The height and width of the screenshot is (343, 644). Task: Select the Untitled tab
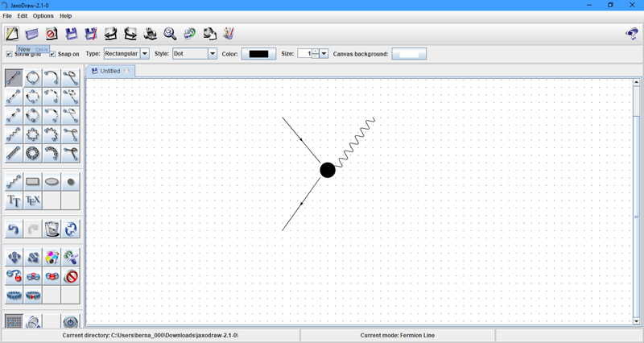coord(110,71)
